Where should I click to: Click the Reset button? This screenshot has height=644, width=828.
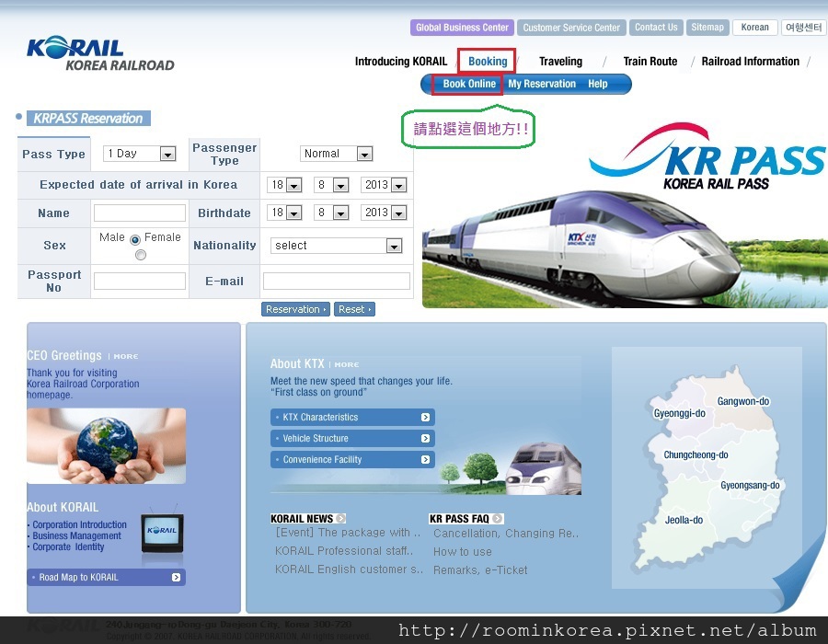pos(354,309)
